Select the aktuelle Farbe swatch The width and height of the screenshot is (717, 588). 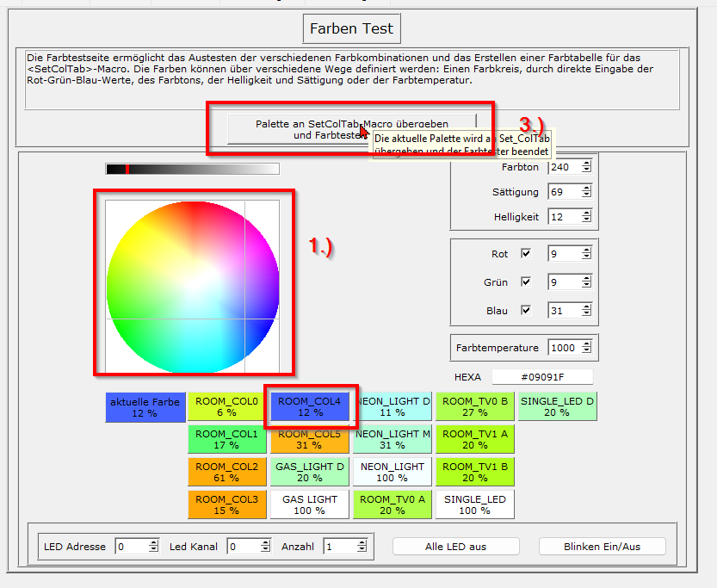click(x=145, y=407)
